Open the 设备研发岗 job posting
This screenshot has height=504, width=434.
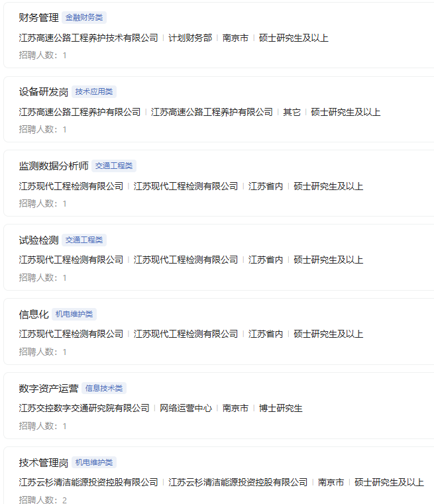click(44, 92)
